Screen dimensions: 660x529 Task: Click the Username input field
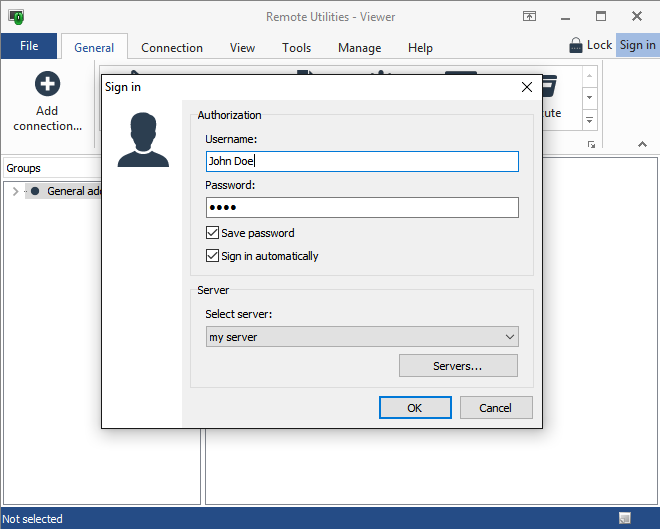[362, 161]
